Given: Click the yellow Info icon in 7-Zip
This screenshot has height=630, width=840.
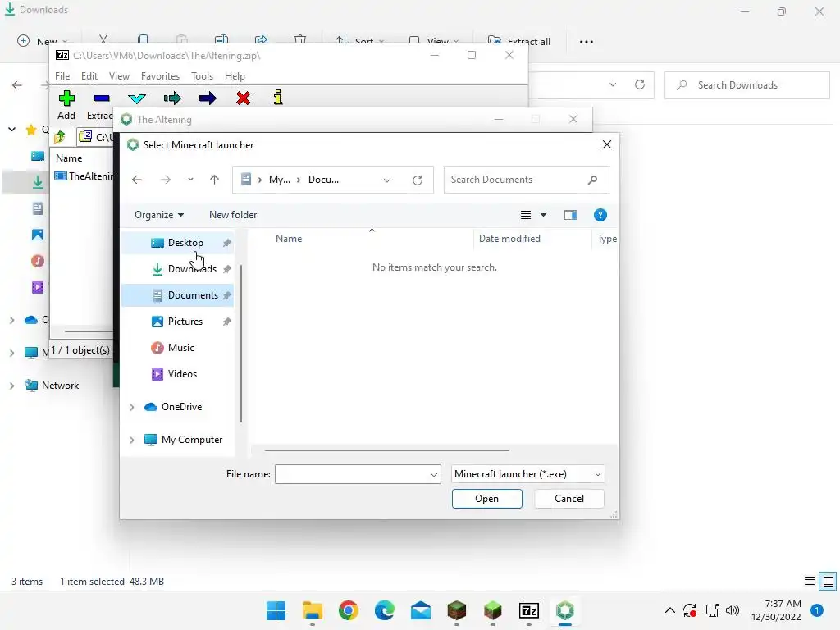Looking at the screenshot, I should pyautogui.click(x=277, y=97).
